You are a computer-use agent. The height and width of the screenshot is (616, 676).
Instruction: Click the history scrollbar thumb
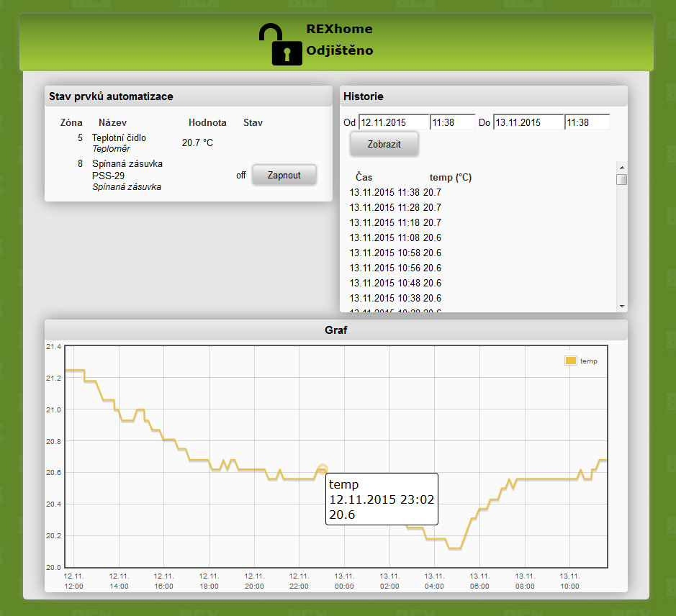621,179
